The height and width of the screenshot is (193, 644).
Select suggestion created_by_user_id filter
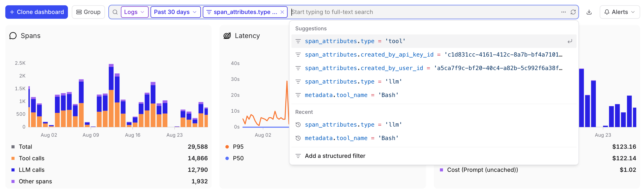434,68
